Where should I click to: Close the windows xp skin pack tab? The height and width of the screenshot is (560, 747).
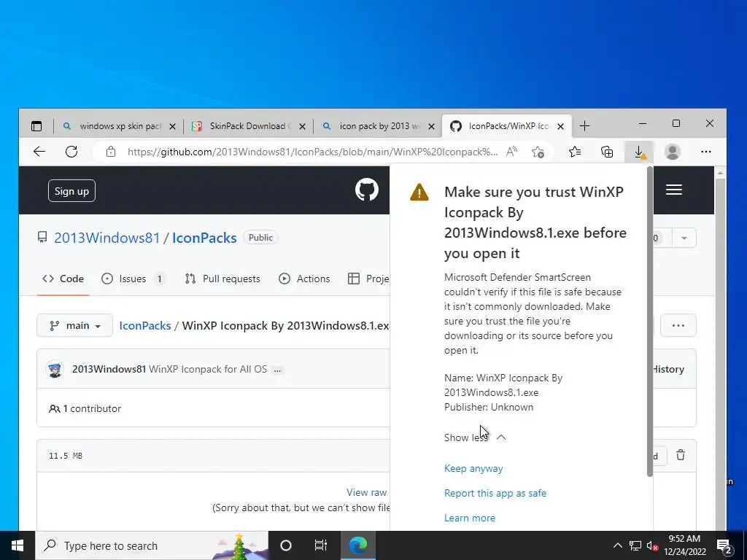[x=172, y=127]
